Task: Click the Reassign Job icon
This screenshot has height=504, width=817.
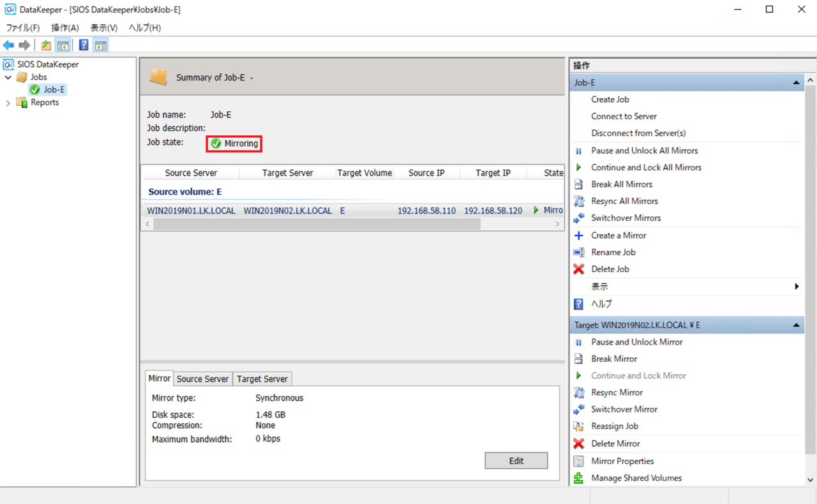Action: pyautogui.click(x=578, y=426)
